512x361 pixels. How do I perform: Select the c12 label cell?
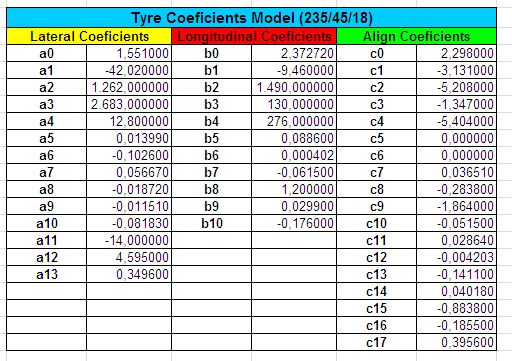click(377, 257)
